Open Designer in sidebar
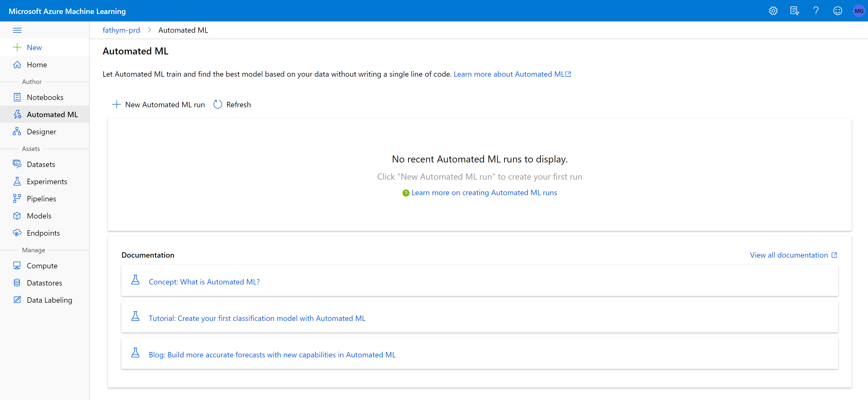This screenshot has width=868, height=400. [x=41, y=132]
